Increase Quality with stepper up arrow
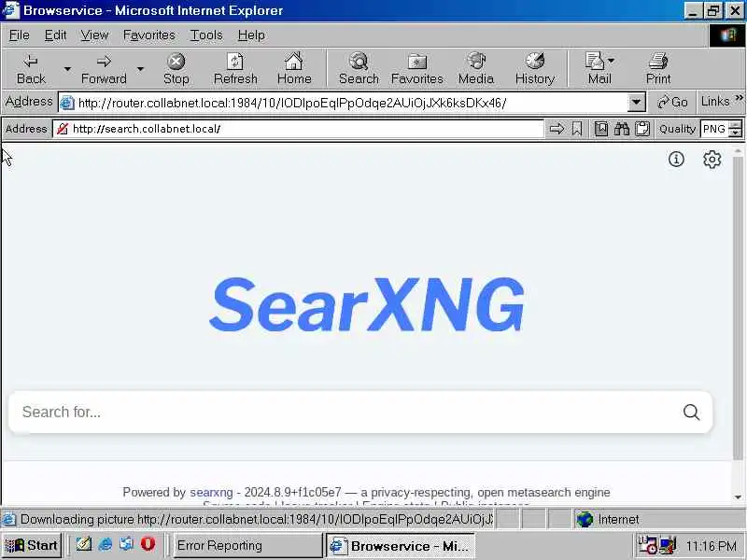 click(736, 124)
